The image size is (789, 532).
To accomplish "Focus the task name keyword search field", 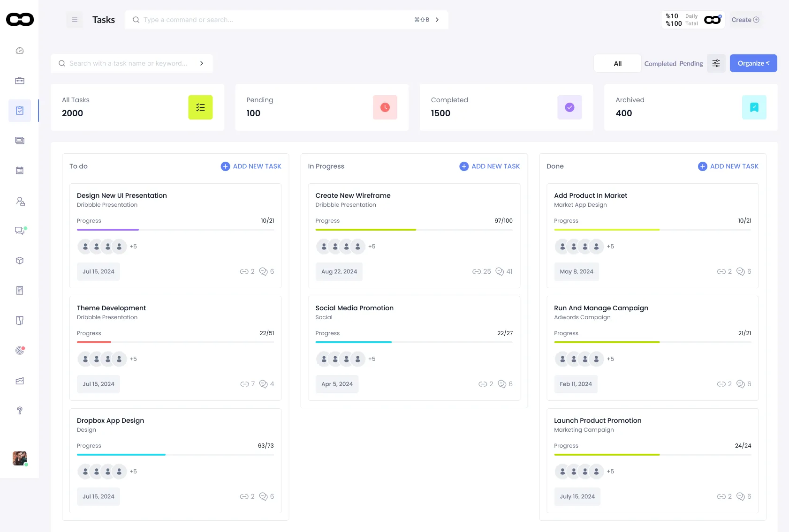I will 132,63.
